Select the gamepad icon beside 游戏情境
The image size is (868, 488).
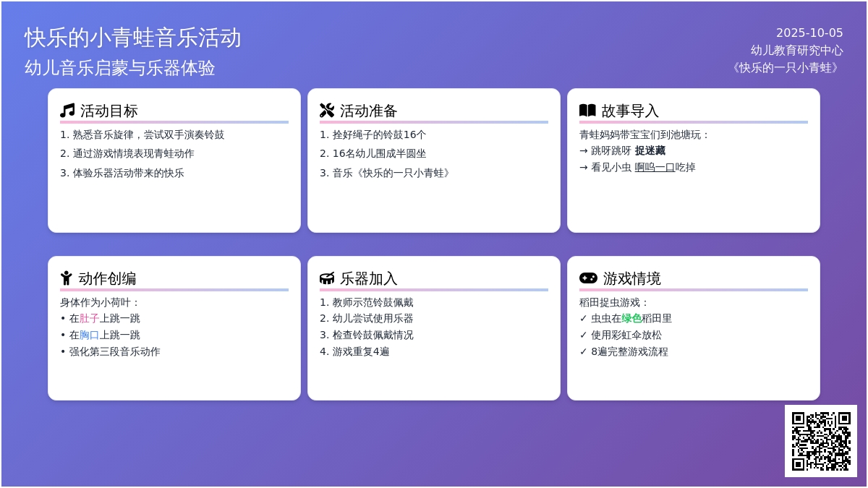pyautogui.click(x=588, y=278)
